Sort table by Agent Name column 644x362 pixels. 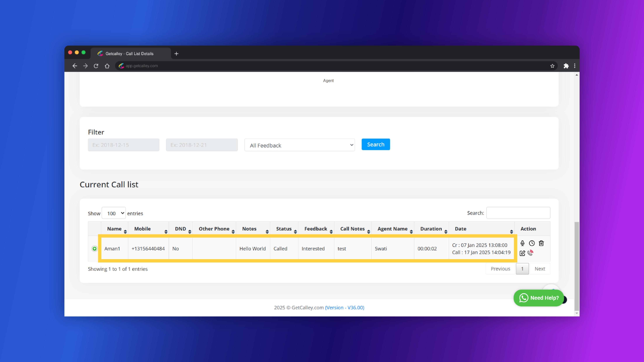[x=393, y=229]
